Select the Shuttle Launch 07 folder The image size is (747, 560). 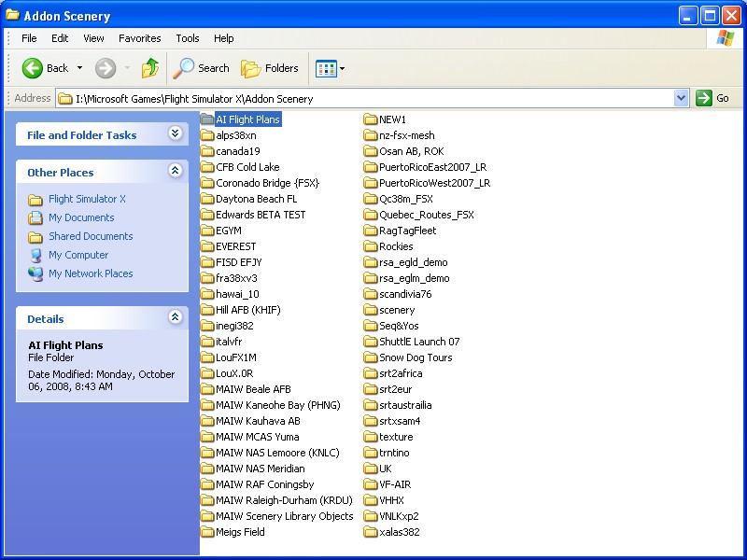418,342
